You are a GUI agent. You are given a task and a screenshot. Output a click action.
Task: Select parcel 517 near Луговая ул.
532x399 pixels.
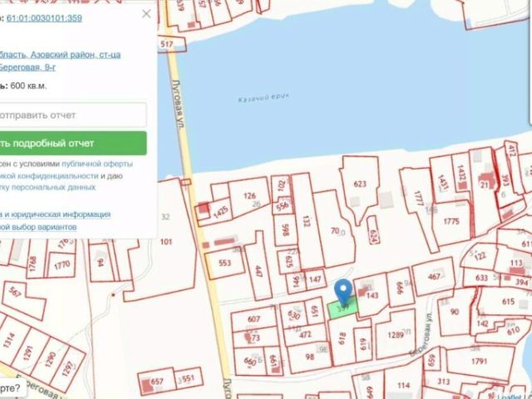click(167, 44)
